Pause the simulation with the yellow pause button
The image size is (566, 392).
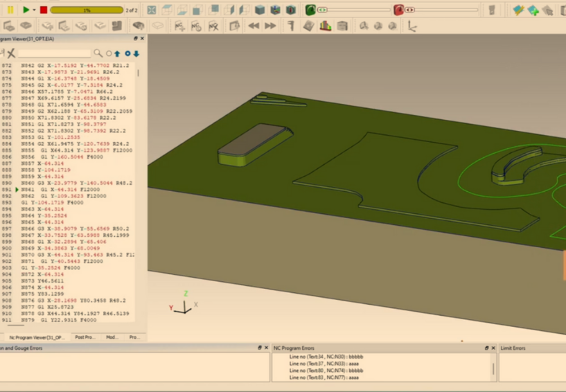10,10
